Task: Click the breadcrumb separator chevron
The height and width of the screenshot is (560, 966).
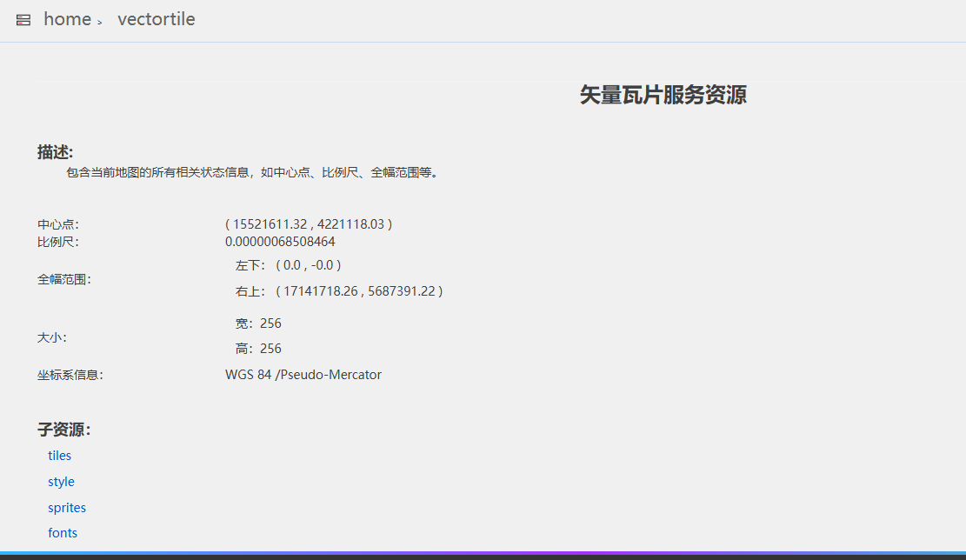Action: (x=100, y=22)
